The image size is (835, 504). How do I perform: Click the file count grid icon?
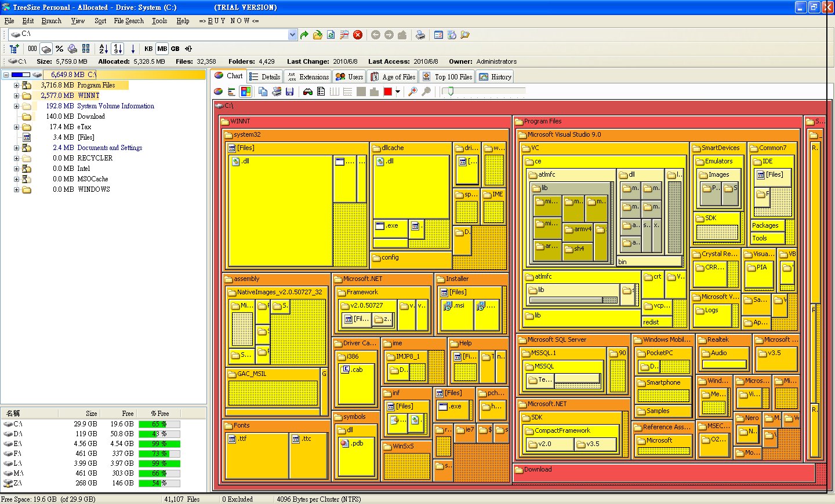(x=86, y=49)
